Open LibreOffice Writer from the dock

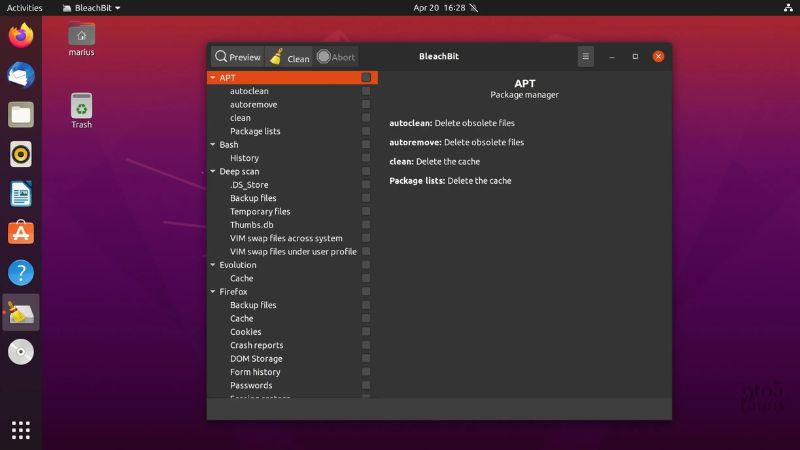click(x=21, y=194)
